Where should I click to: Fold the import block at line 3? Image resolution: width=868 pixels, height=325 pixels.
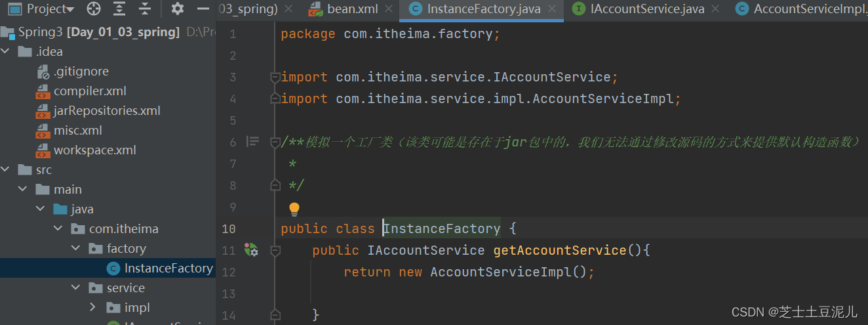(x=275, y=77)
